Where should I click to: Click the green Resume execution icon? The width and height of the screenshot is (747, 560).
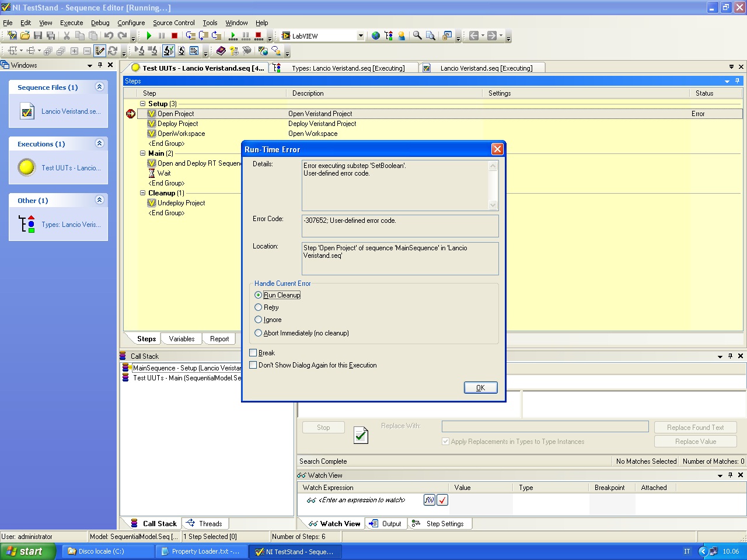(x=149, y=36)
